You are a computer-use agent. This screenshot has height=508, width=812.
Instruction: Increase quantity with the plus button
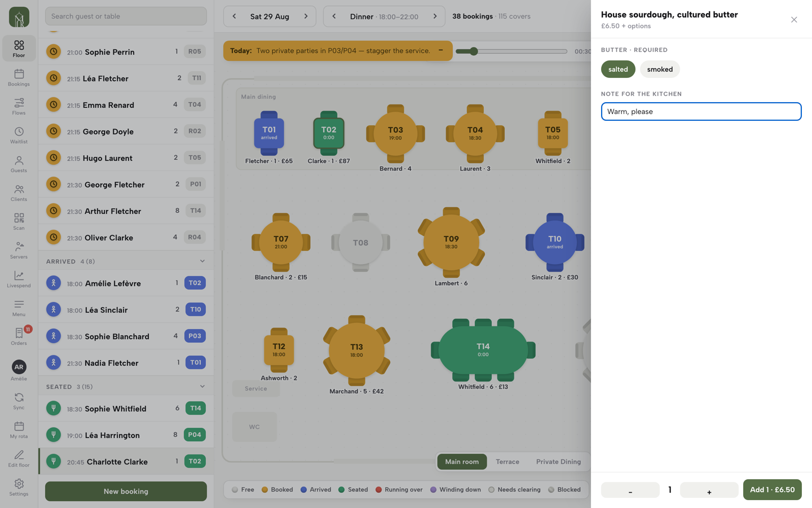[x=709, y=490]
